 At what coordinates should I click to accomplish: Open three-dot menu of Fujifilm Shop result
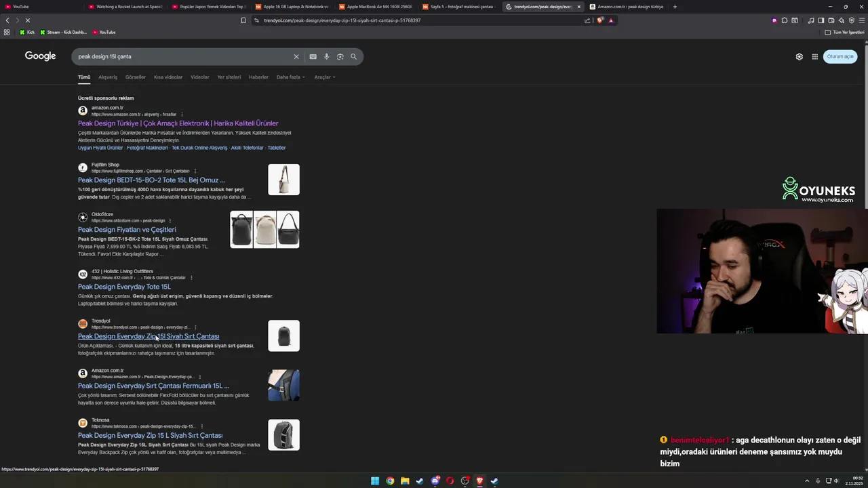coord(195,171)
